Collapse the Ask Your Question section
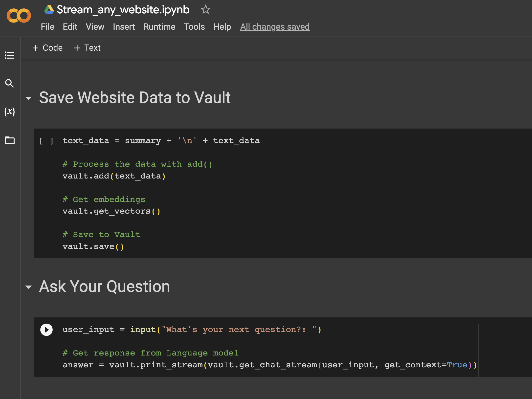Screen dimensions: 532x399 coord(29,287)
